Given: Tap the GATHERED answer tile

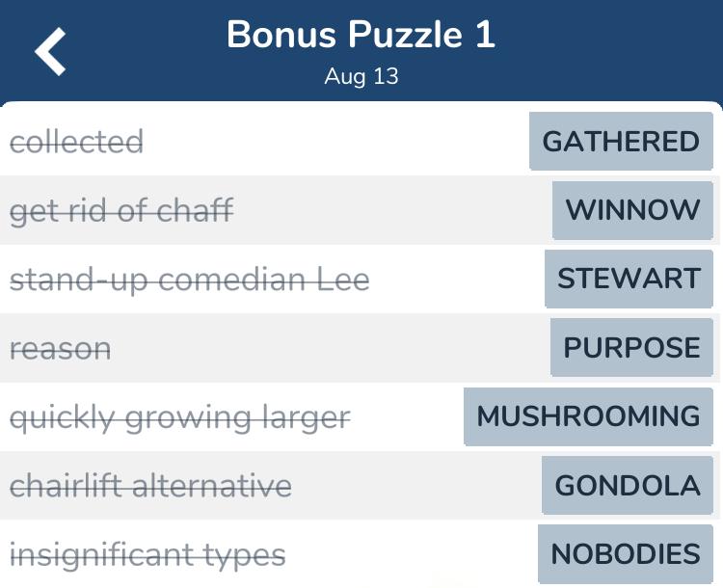Looking at the screenshot, I should (x=621, y=141).
